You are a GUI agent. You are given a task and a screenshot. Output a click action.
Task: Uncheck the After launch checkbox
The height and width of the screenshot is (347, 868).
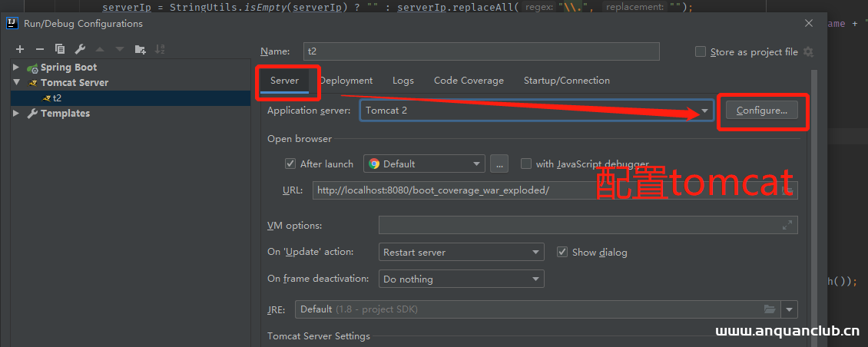tap(290, 164)
